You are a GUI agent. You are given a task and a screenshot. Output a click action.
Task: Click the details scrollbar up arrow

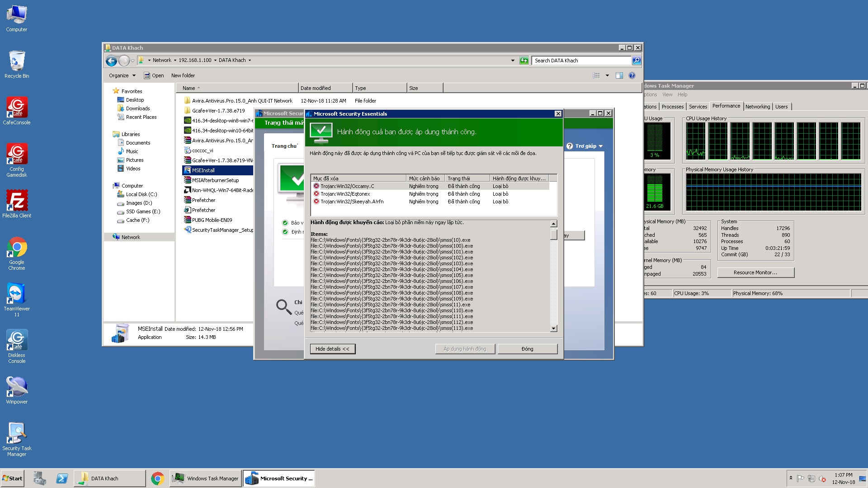coord(554,224)
